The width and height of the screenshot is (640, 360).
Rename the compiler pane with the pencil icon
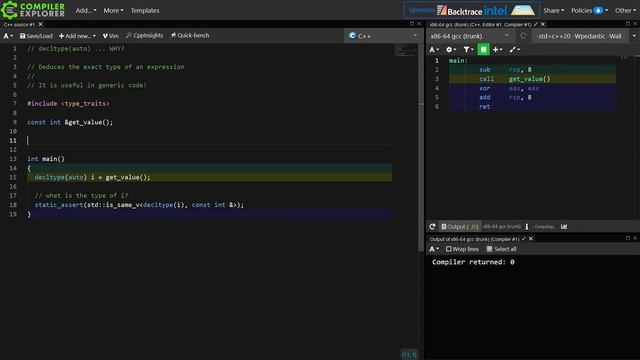click(536, 24)
